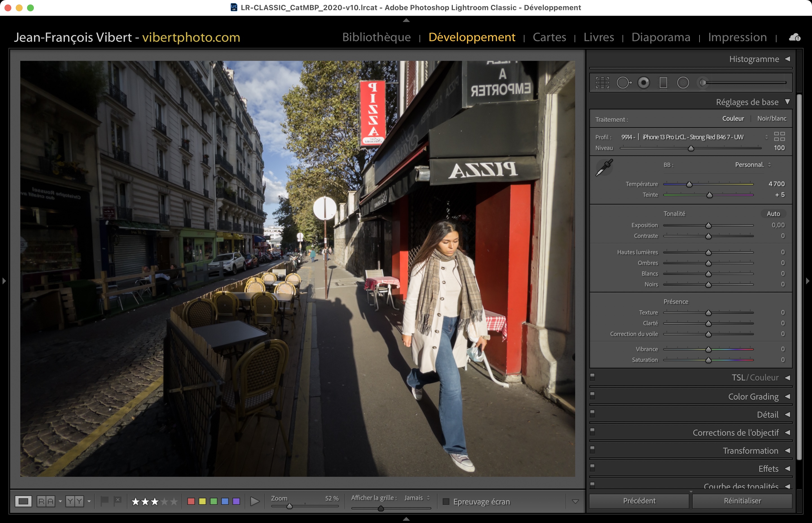Activate the Radial Filter tool
This screenshot has height=523, width=812.
[x=683, y=83]
